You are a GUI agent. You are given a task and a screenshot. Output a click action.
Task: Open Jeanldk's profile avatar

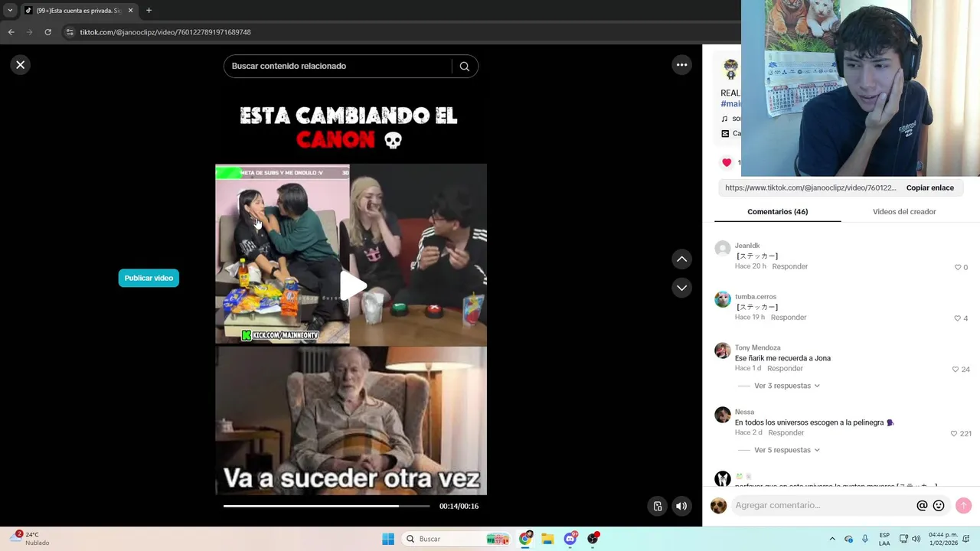click(x=723, y=249)
